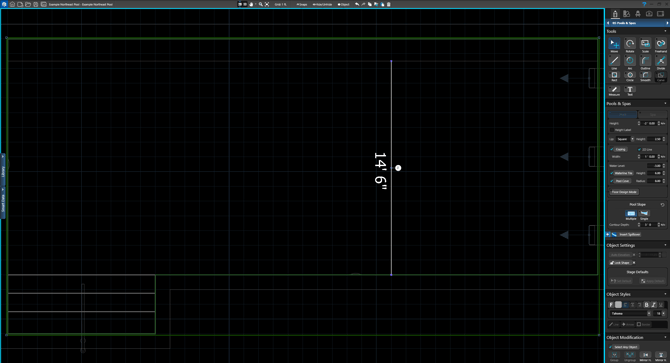Switch to the Spa tab
This screenshot has width=670, height=363.
tap(652, 114)
